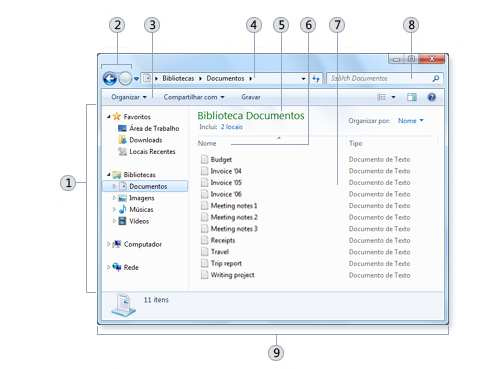Click the library icon in details pane

pos(124,305)
